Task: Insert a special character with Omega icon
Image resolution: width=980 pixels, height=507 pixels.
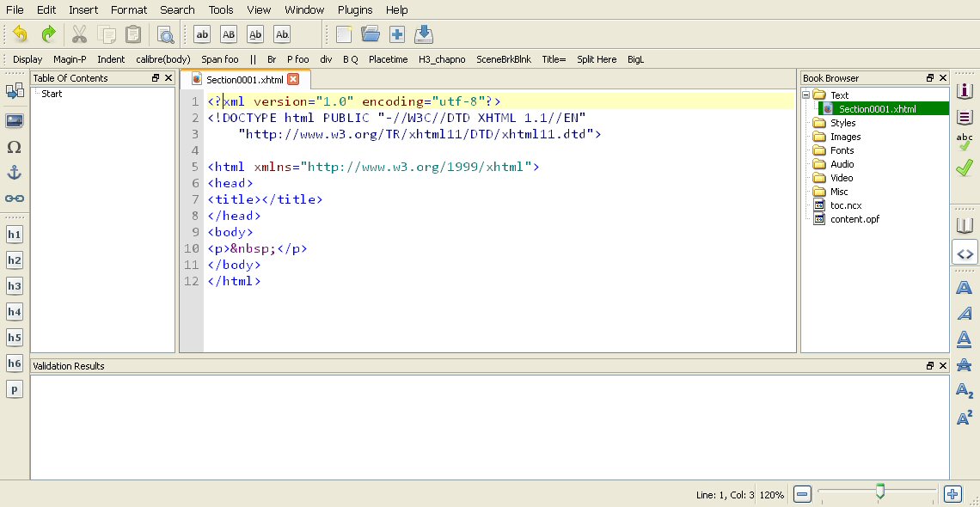Action: (15, 147)
